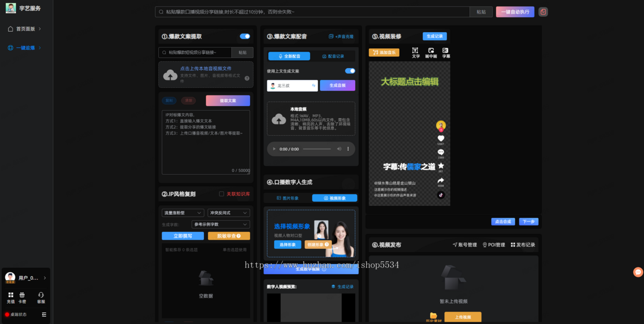
Task: Click the star favorite icon on video preview
Action: tap(441, 166)
